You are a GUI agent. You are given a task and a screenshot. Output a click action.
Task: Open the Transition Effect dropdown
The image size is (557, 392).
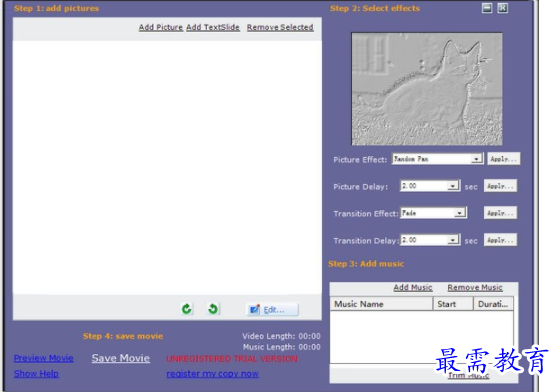click(x=459, y=213)
